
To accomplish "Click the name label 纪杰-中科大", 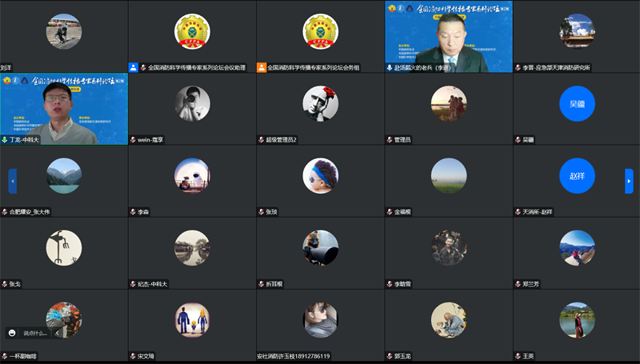I will click(x=152, y=284).
